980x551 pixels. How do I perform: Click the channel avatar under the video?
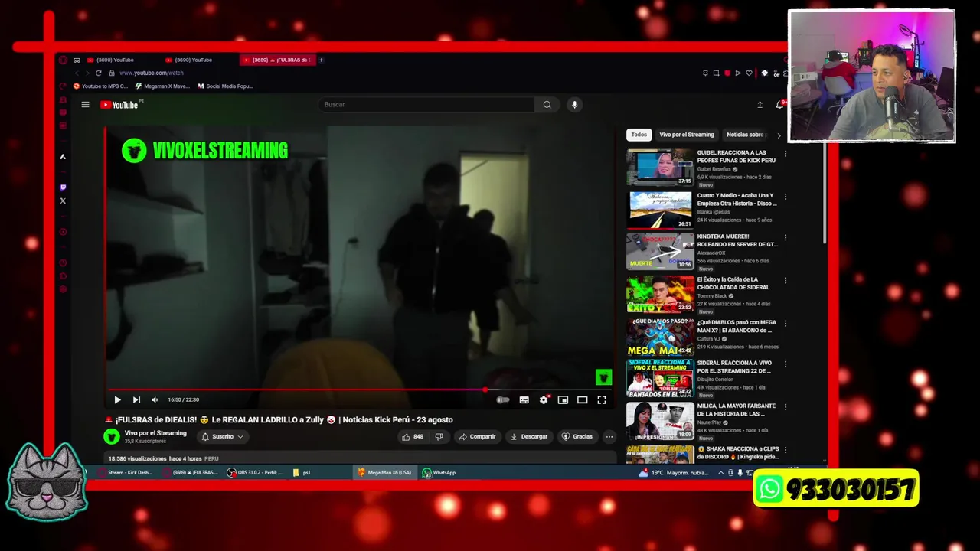coord(112,436)
